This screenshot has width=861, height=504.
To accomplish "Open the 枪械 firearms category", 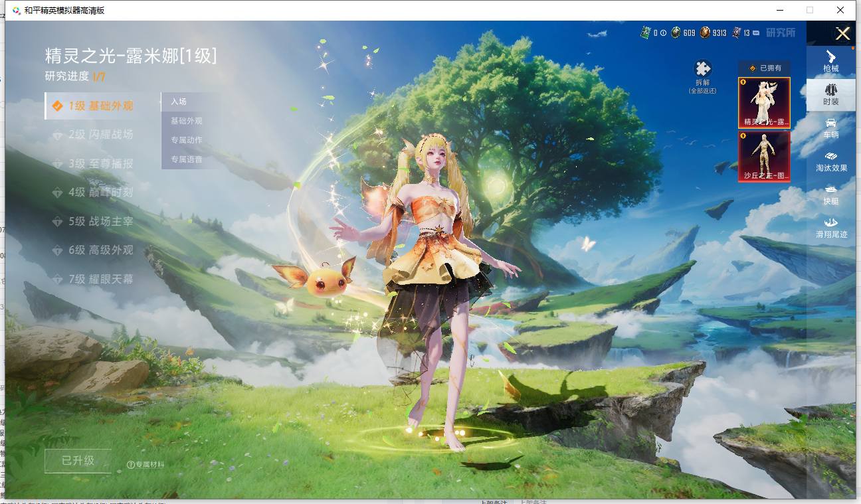I will click(831, 61).
